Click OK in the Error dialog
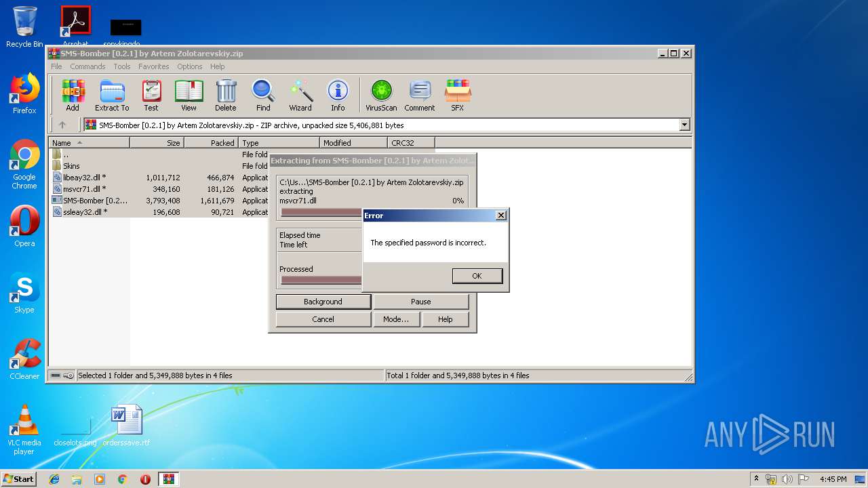The width and height of the screenshot is (868, 488). (477, 276)
